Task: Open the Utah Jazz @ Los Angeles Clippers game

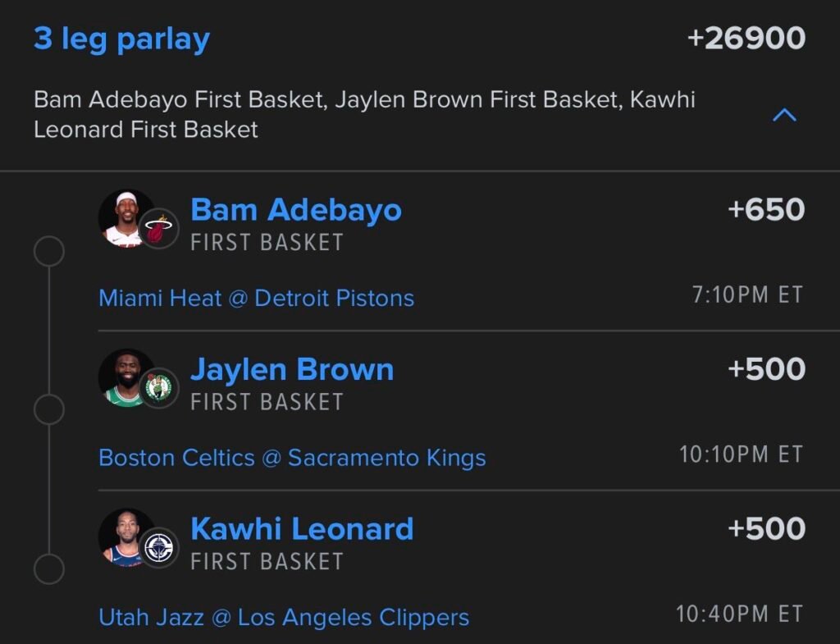Action: (x=284, y=616)
